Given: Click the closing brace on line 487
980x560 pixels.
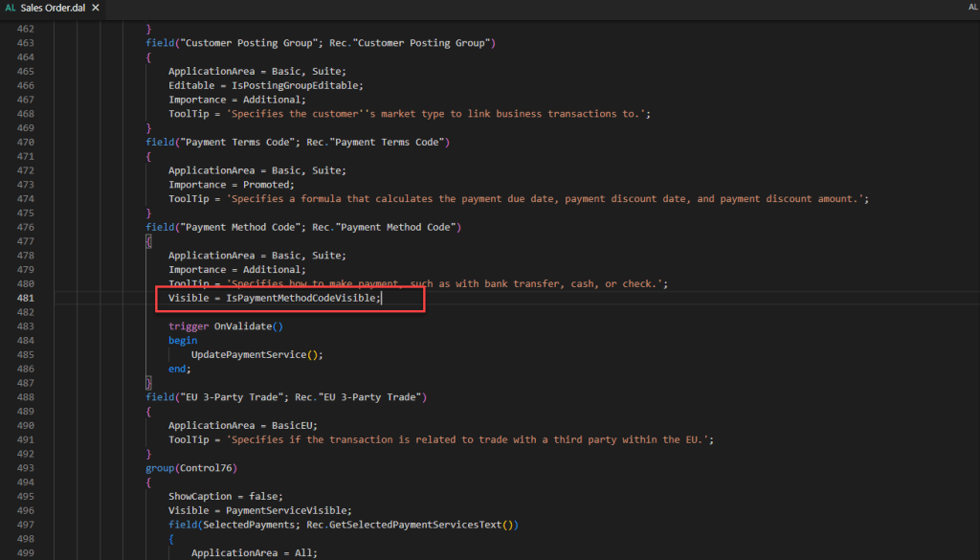Looking at the screenshot, I should [x=148, y=383].
